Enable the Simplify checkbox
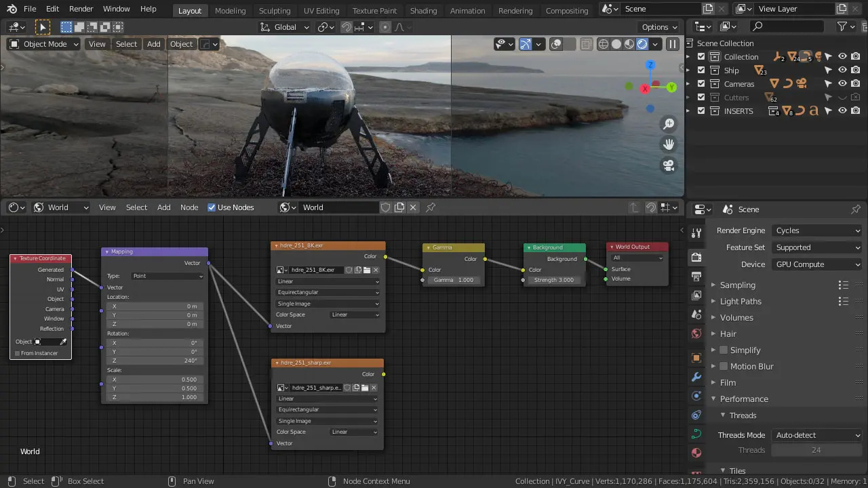 pos(724,350)
